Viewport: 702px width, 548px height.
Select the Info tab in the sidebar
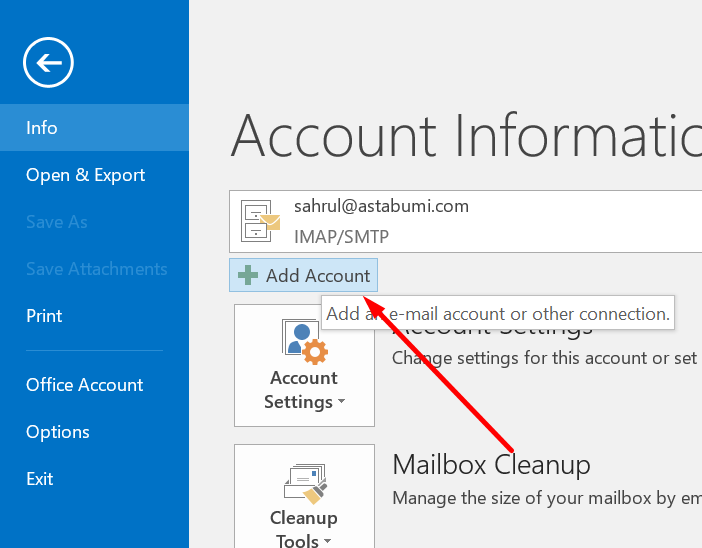pyautogui.click(x=42, y=128)
